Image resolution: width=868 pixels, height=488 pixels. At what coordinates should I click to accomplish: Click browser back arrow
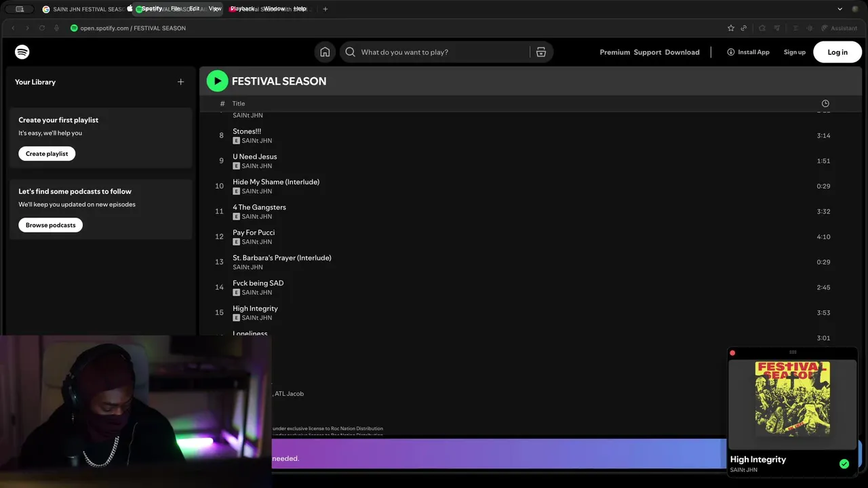13,28
